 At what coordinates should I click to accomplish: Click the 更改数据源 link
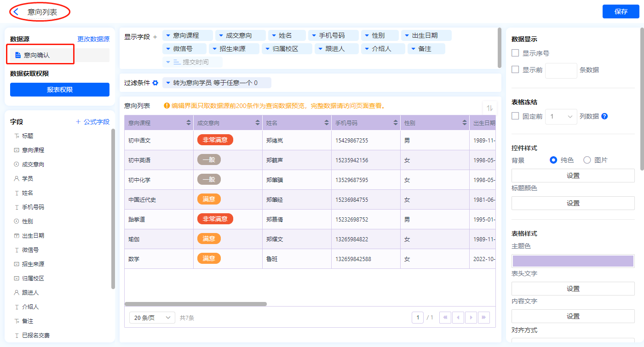[x=93, y=40]
